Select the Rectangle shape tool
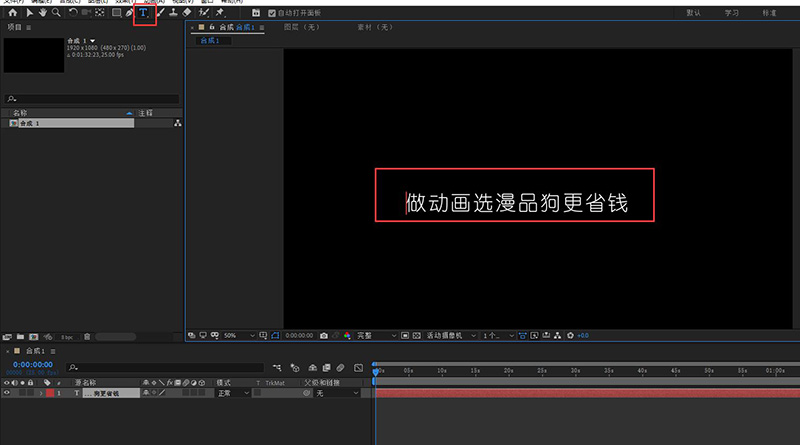 point(117,13)
